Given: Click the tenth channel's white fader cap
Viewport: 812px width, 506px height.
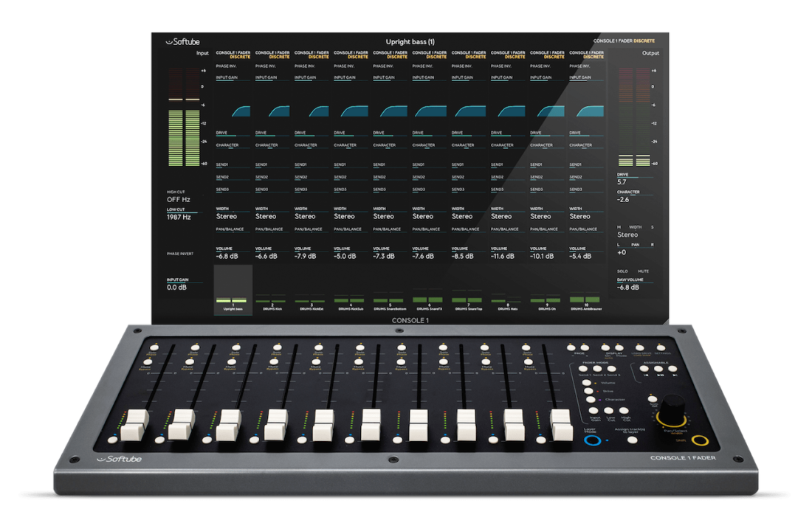Looking at the screenshot, I should pyautogui.click(x=561, y=426).
